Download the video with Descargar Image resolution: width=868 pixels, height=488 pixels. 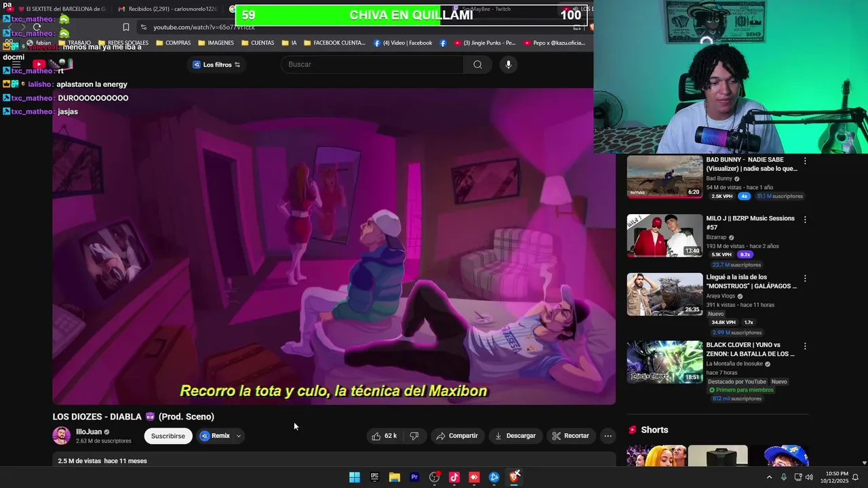coord(515,436)
